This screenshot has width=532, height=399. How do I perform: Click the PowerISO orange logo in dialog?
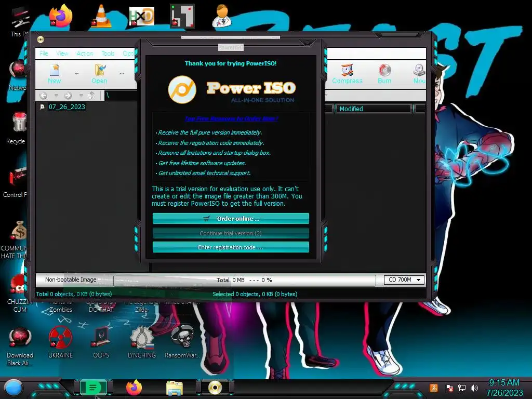(182, 89)
